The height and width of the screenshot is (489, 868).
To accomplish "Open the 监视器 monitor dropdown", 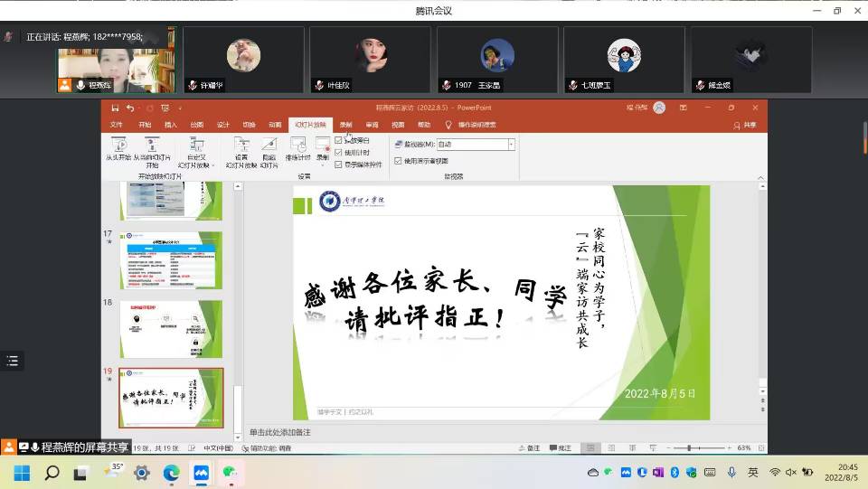I will (x=511, y=144).
